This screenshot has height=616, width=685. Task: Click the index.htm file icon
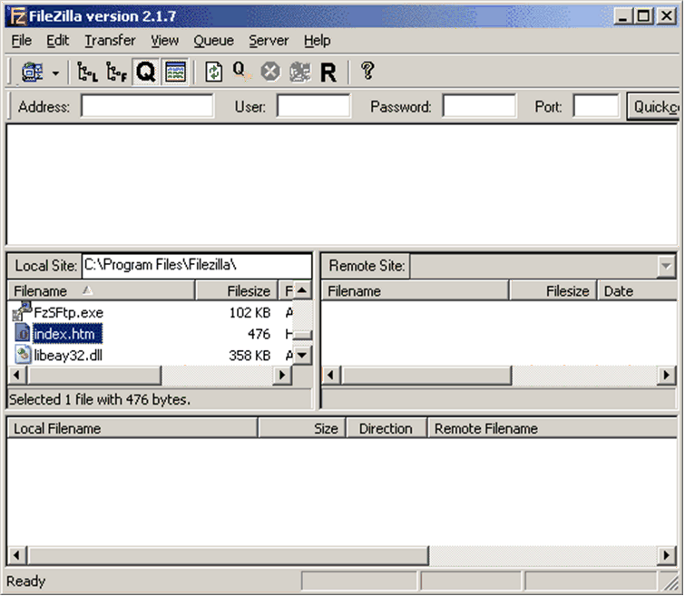[23, 333]
